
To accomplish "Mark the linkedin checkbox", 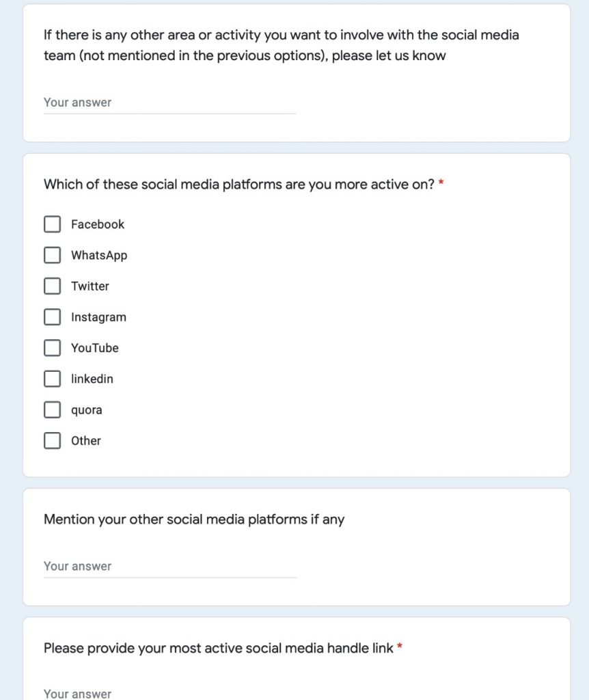I will [x=53, y=379].
